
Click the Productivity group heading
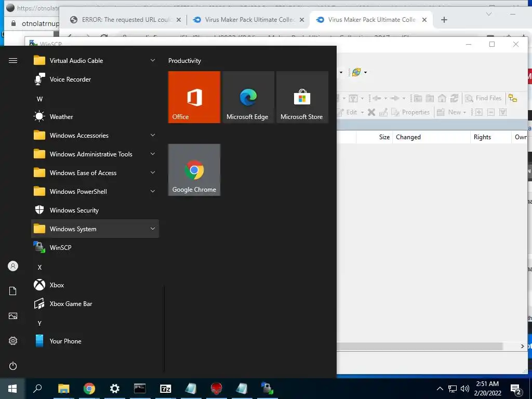(x=184, y=61)
